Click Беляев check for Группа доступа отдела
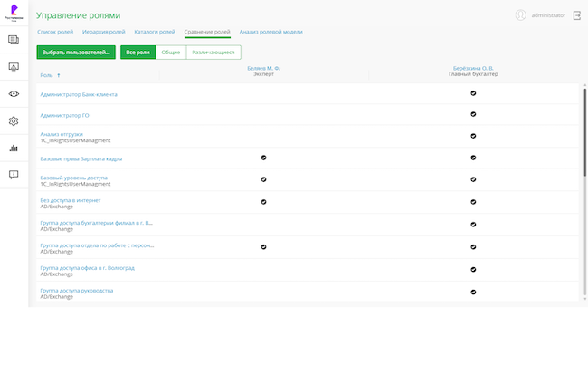This screenshot has height=365, width=588. point(263,247)
